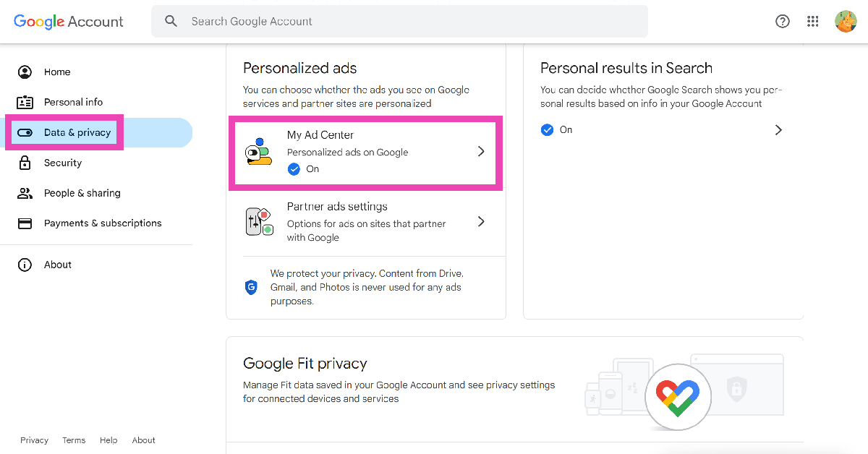Click the Google apps grid icon

pos(813,22)
